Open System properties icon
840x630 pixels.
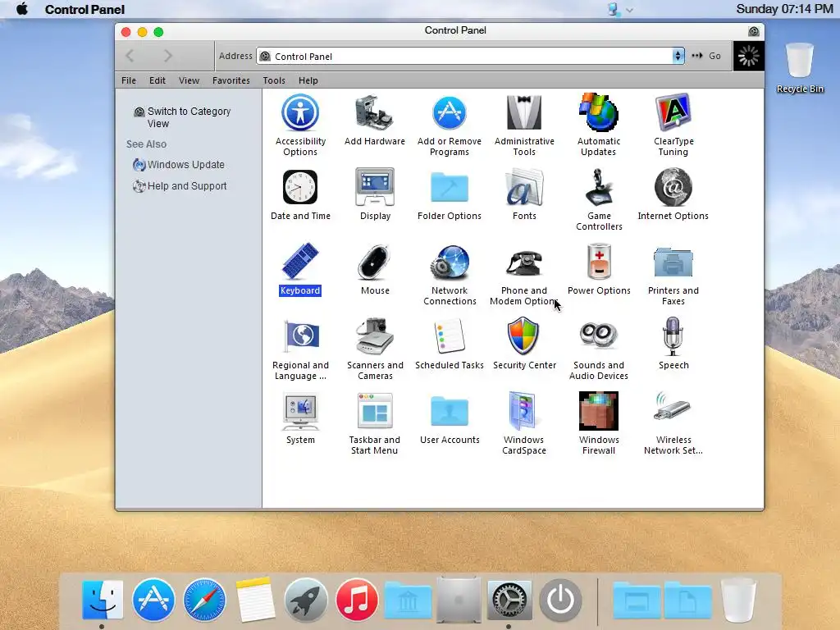point(300,411)
